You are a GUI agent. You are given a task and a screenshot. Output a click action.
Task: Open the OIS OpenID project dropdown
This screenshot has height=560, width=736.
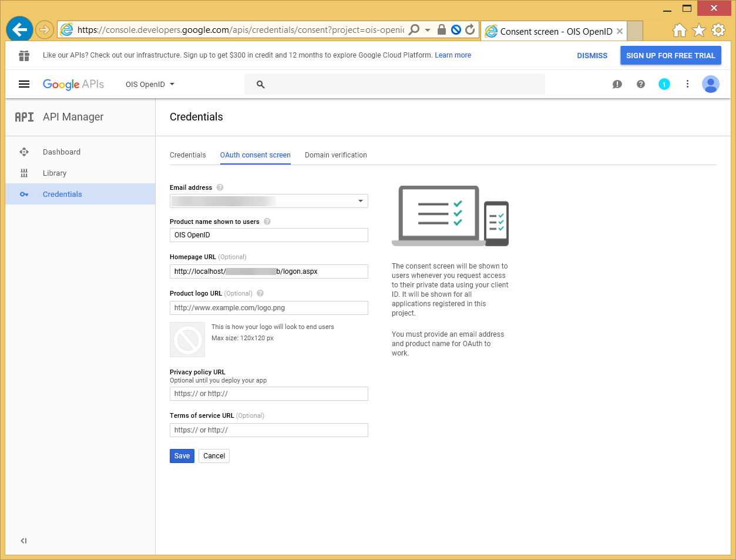click(x=150, y=84)
